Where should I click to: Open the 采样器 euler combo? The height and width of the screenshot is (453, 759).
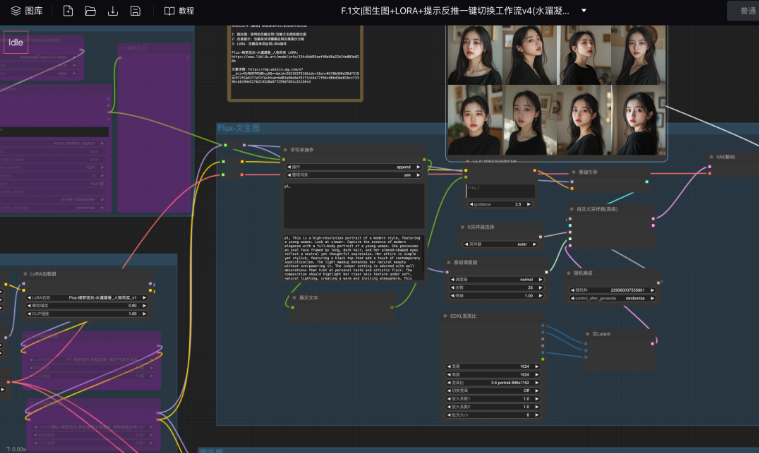tap(501, 244)
